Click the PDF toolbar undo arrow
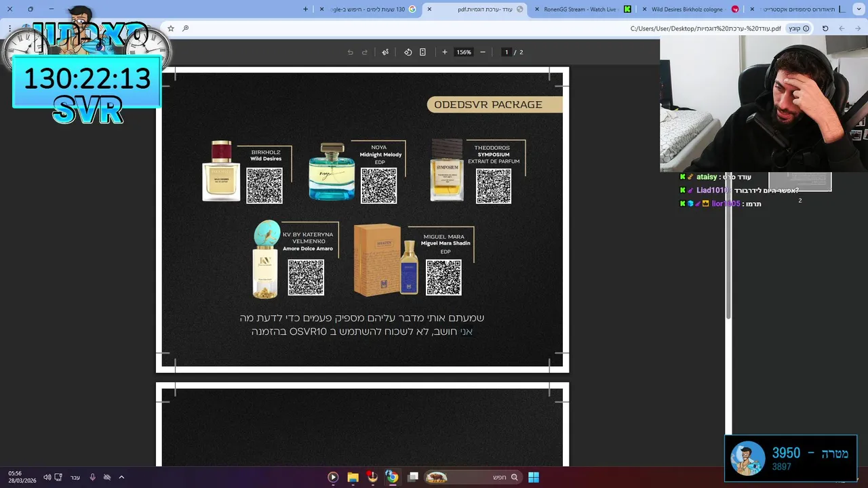868x488 pixels. pos(351,52)
